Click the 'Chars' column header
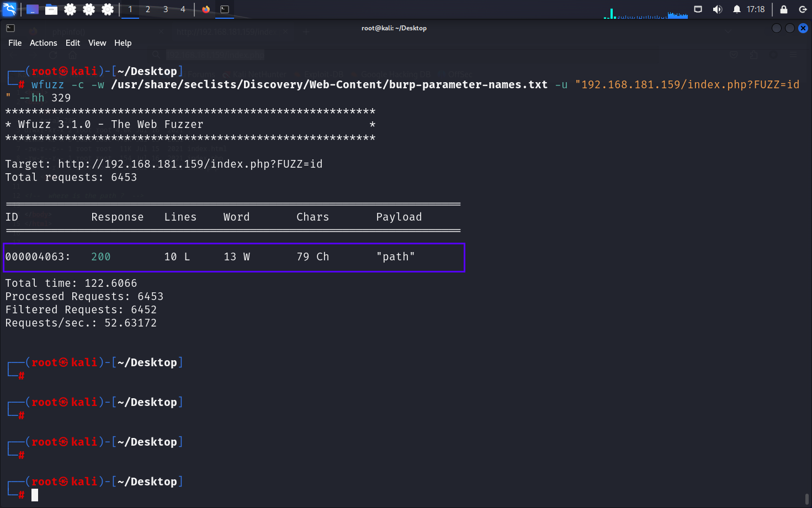Screen dimensions: 812x508 313,217
